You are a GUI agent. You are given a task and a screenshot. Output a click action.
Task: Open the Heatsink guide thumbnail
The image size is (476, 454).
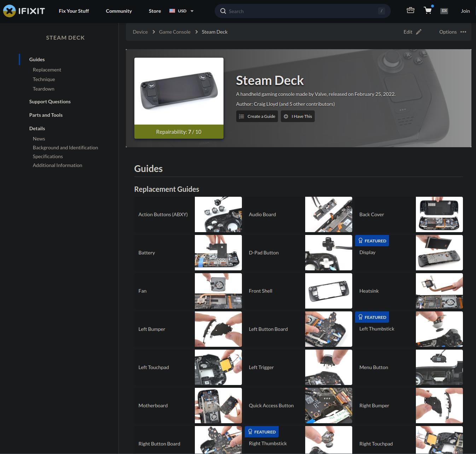[439, 291]
